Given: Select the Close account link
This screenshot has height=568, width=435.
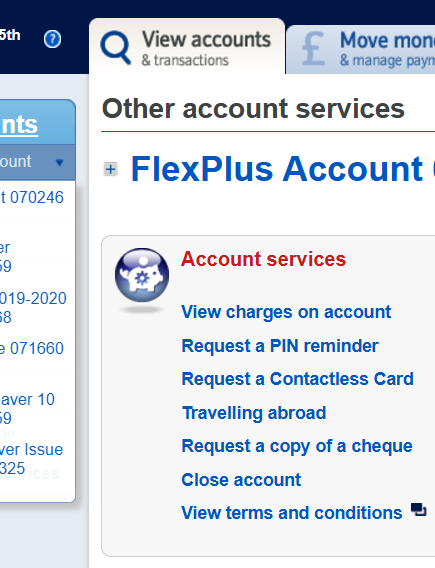Looking at the screenshot, I should tap(241, 480).
